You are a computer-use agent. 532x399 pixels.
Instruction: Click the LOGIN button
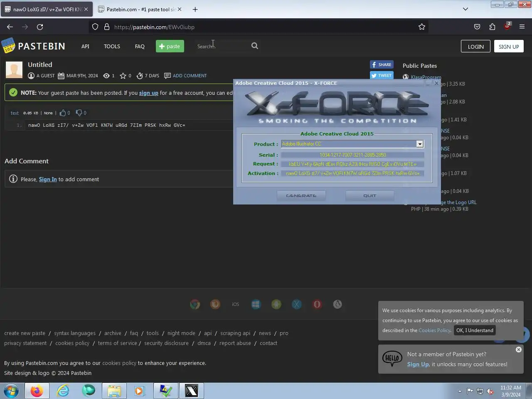pos(475,47)
